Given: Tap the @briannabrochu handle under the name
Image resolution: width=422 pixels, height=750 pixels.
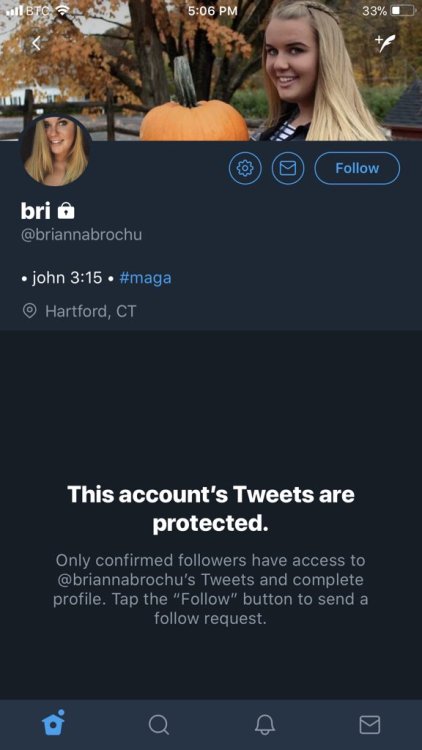Looking at the screenshot, I should 81,235.
